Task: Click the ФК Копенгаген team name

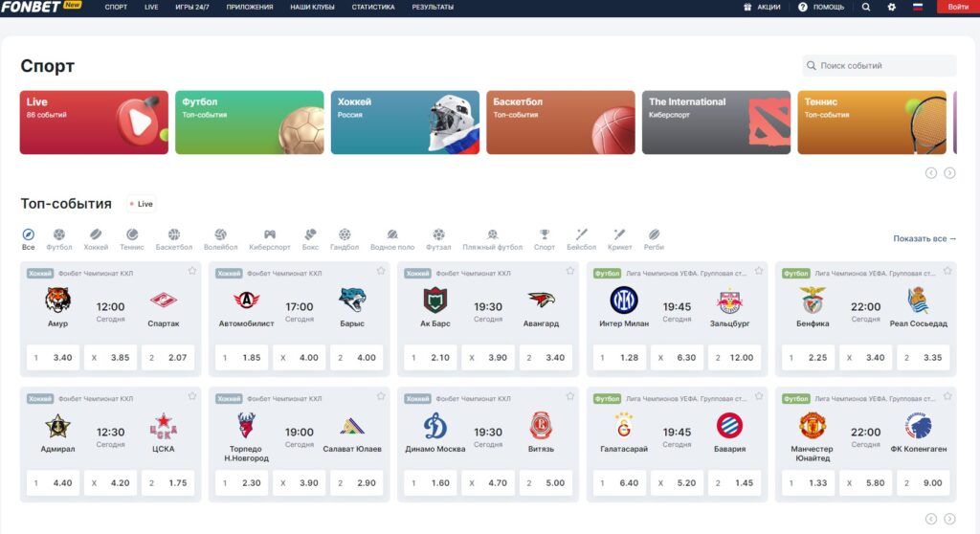Action: [x=918, y=448]
